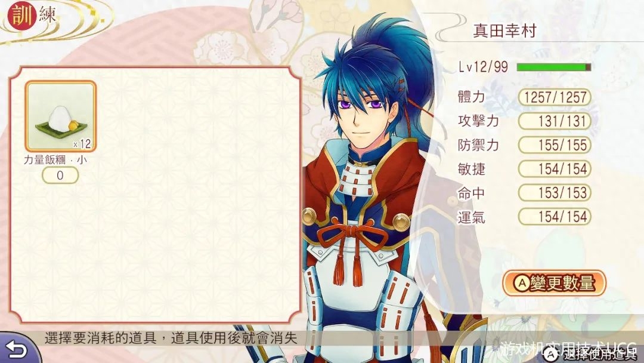Click the Lv12/99 level text
644x363 pixels.
tap(484, 67)
